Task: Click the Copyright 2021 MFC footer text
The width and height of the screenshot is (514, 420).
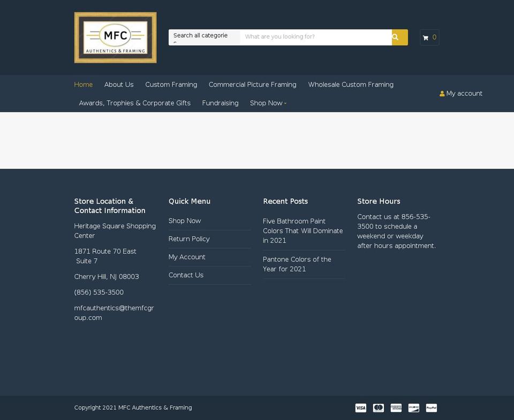Action: coord(133,408)
